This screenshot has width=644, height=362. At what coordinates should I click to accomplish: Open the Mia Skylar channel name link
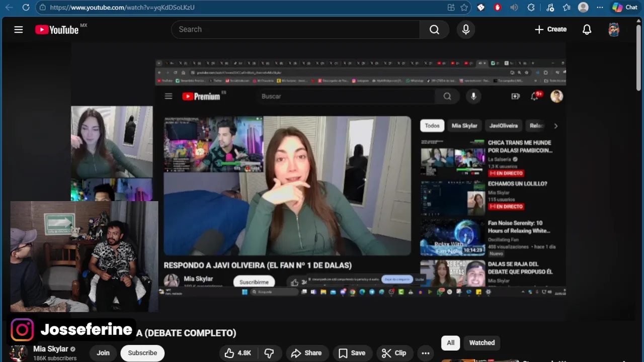click(x=51, y=349)
